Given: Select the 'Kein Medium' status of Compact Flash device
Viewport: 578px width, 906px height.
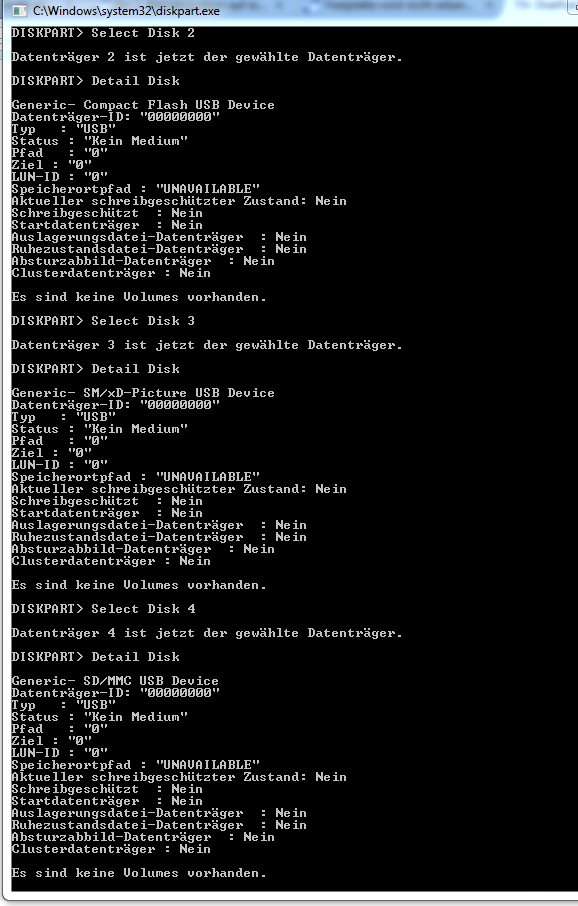Looking at the screenshot, I should [x=136, y=141].
